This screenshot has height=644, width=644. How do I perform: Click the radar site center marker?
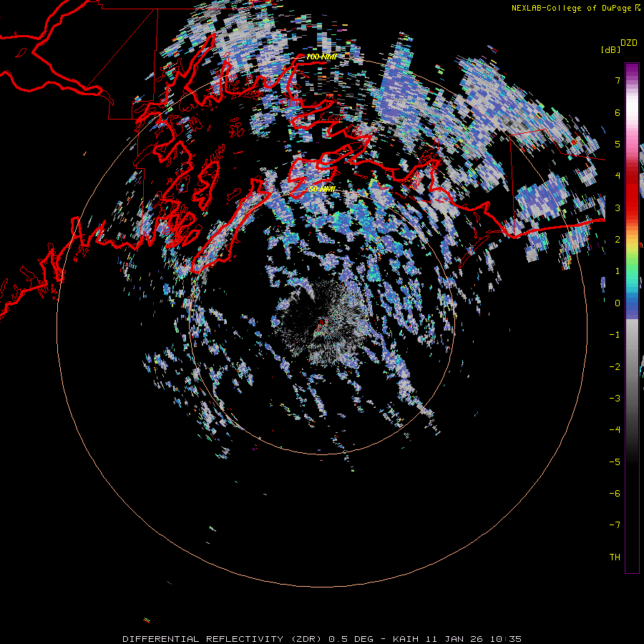321,326
